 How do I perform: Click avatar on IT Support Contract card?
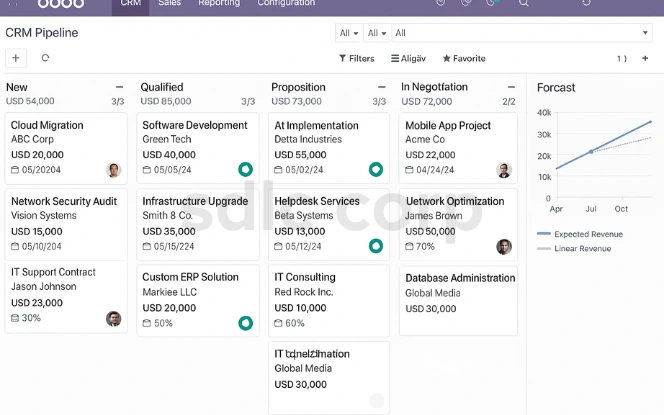113,318
